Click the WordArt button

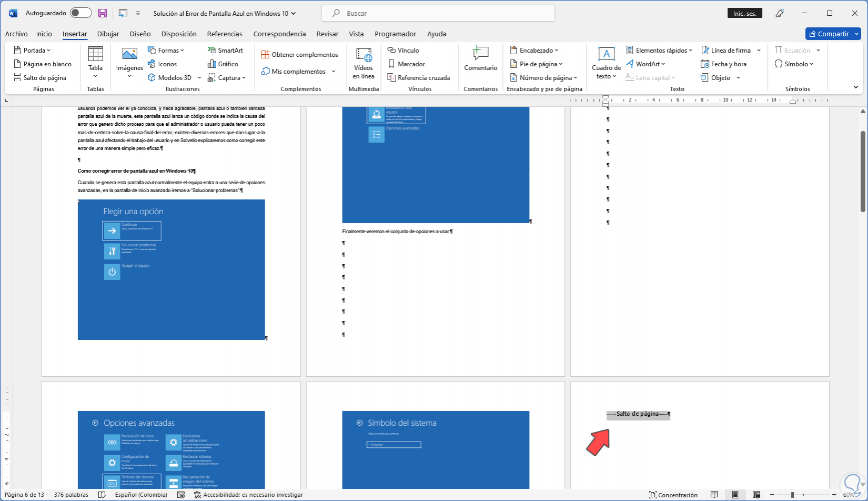pyautogui.click(x=645, y=64)
